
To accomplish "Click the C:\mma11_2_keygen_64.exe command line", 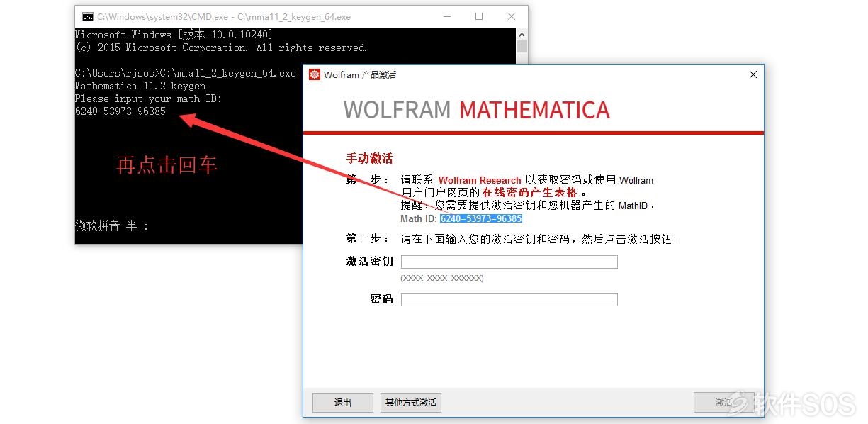I will [186, 73].
